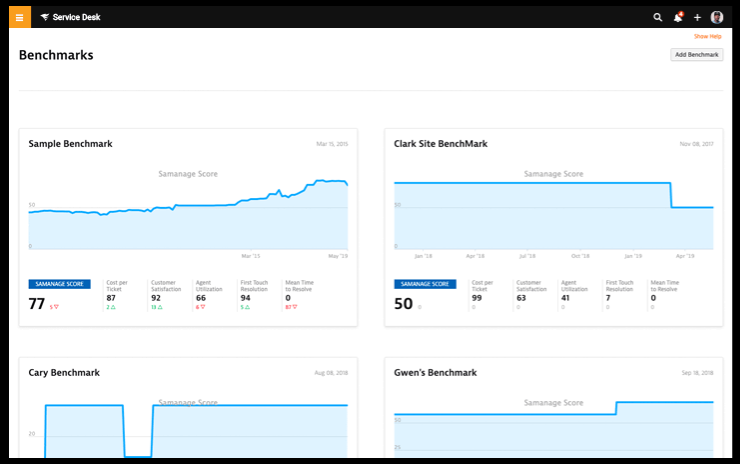Click the red down arrow under 66

202,307
